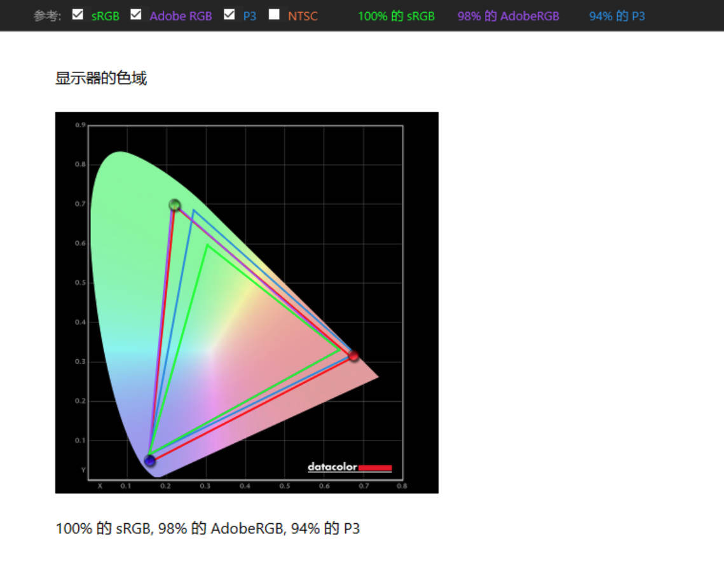The height and width of the screenshot is (588, 724).
Task: Click the "显示器的色域" heading
Action: pyautogui.click(x=101, y=78)
